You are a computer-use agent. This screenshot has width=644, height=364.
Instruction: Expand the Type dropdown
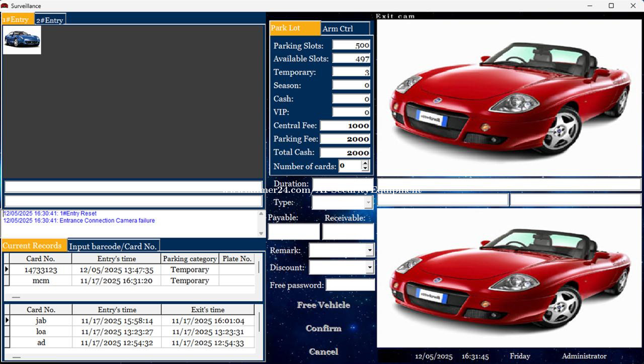point(368,202)
